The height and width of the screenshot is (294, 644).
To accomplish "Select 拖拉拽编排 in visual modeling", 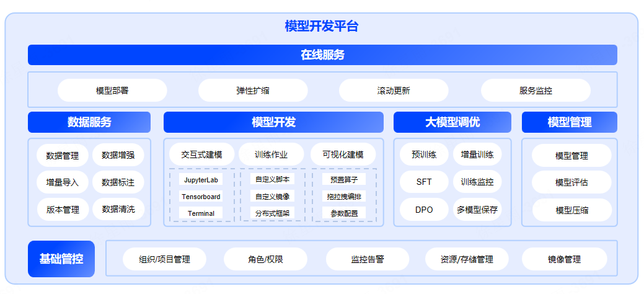I will [x=344, y=197].
